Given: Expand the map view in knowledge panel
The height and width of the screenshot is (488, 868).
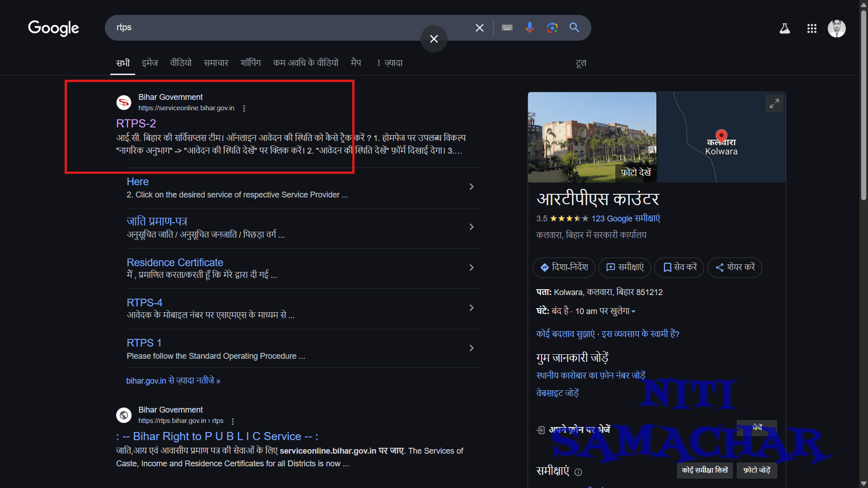Looking at the screenshot, I should pos(774,103).
